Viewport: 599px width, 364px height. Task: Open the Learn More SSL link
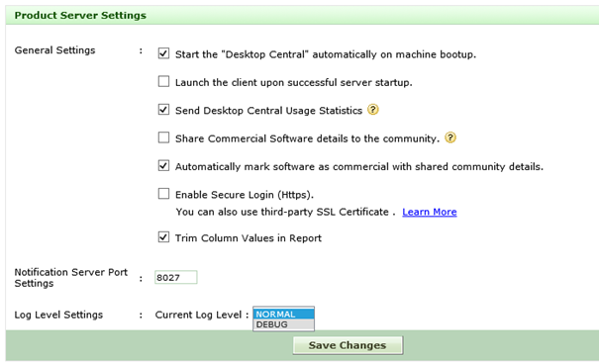coord(430,212)
